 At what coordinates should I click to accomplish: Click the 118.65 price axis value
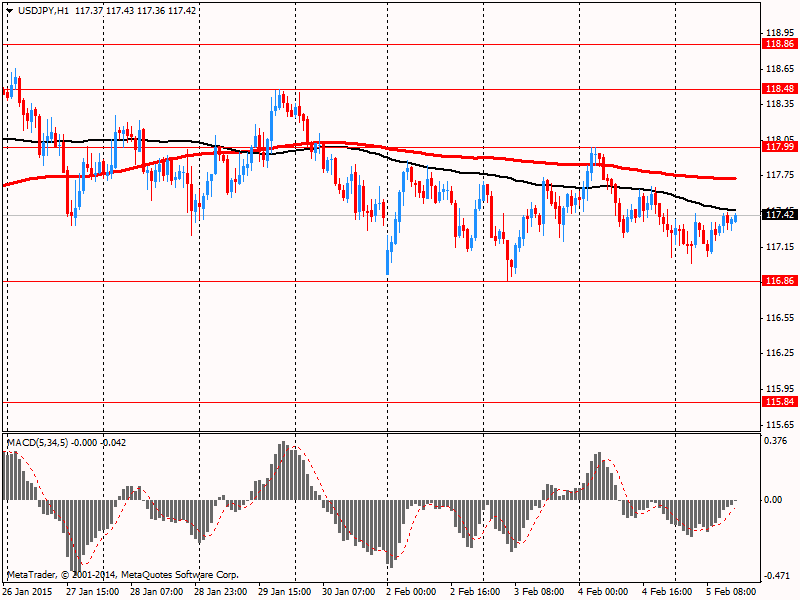pyautogui.click(x=779, y=68)
